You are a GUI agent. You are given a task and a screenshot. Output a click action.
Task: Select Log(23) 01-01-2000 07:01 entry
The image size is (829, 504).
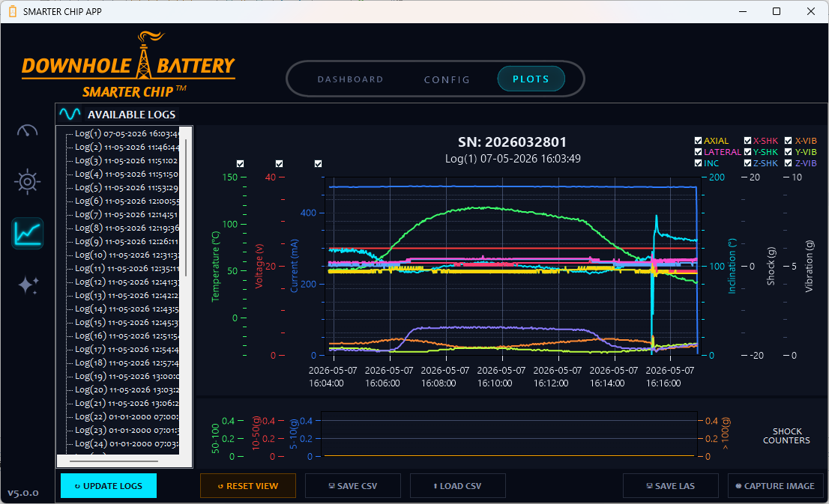point(127,430)
